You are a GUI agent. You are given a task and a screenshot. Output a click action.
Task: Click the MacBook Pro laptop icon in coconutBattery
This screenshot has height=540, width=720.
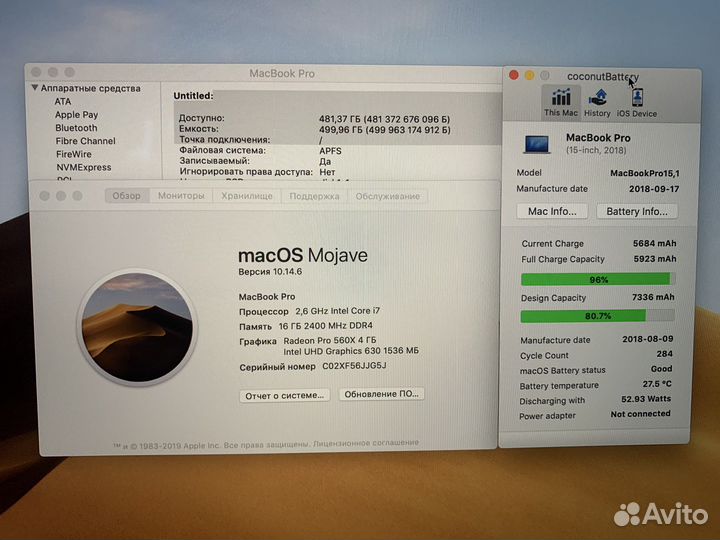pos(536,144)
